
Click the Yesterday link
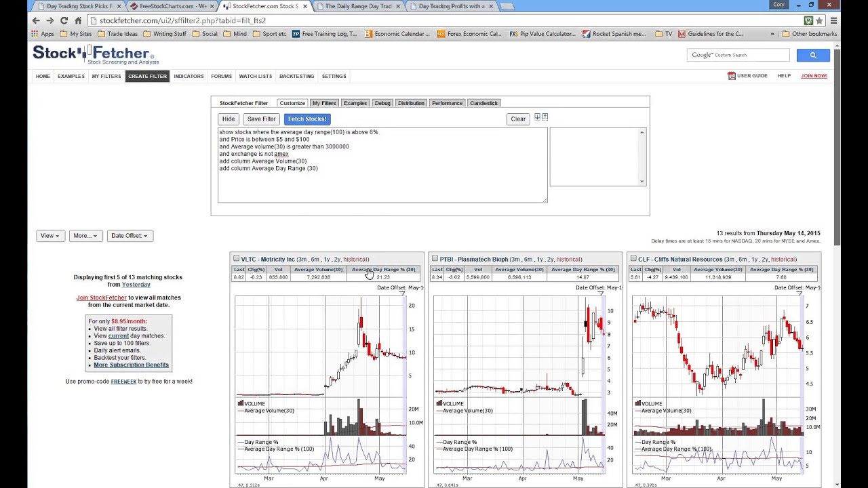coord(136,285)
